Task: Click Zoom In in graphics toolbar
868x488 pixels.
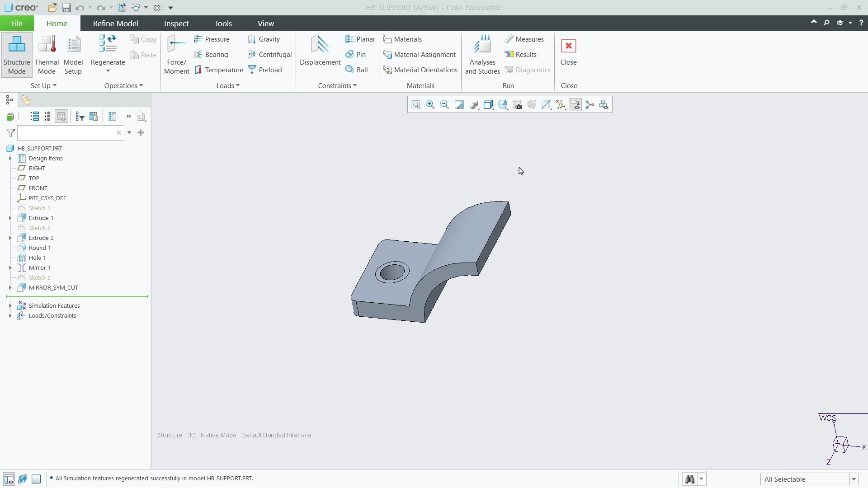Action: click(430, 105)
